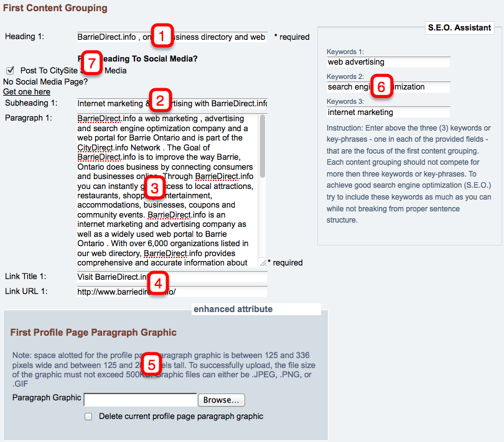Click the Browse... button

tap(222, 400)
